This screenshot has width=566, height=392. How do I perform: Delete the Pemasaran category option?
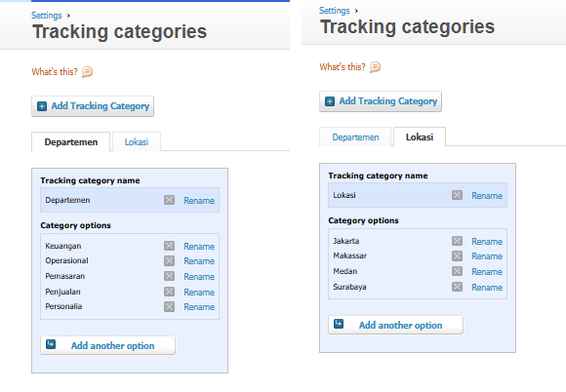169,276
